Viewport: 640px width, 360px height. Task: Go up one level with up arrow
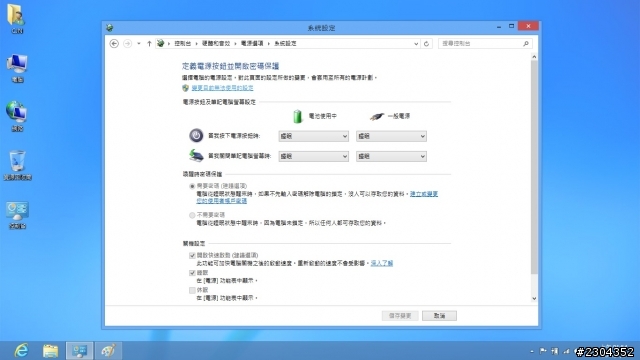point(149,43)
